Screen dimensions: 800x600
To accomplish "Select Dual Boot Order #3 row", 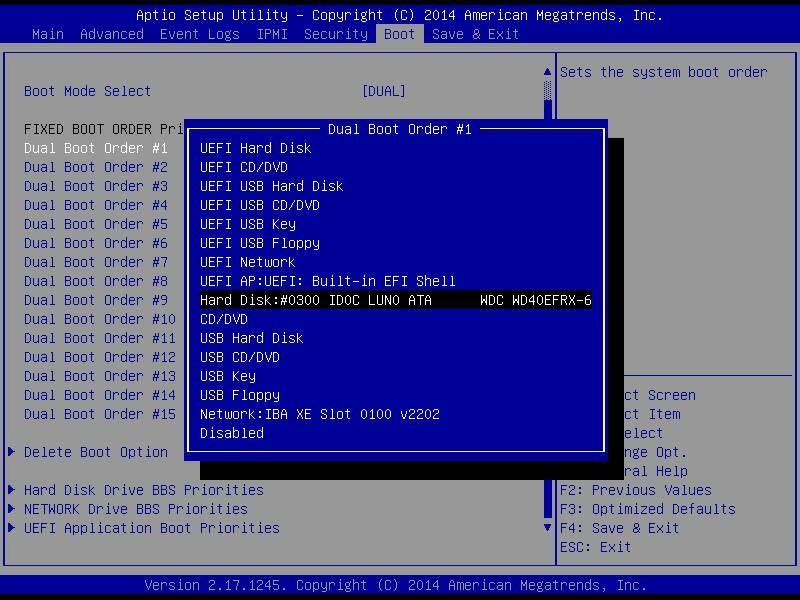I will click(x=96, y=186).
